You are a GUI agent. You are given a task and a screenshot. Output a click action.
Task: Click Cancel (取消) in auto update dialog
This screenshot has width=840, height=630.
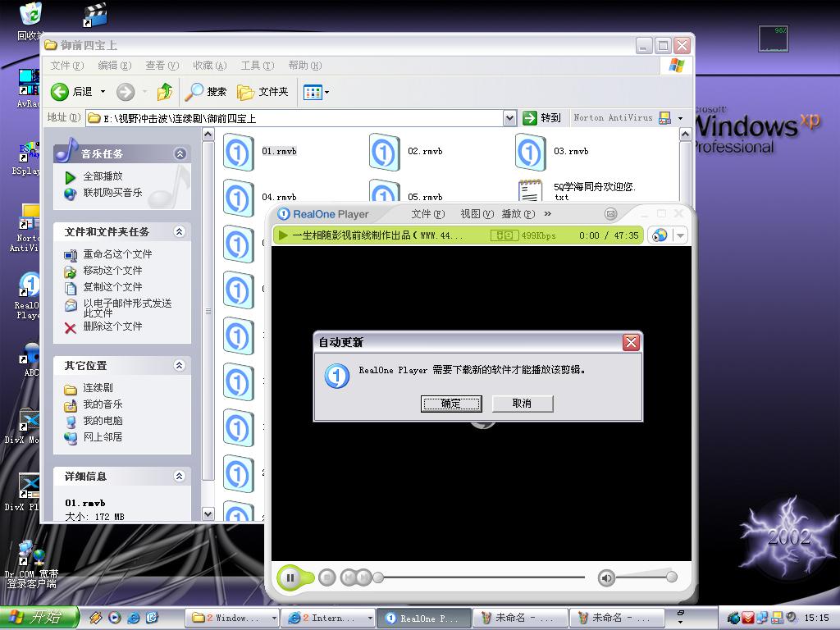click(522, 404)
